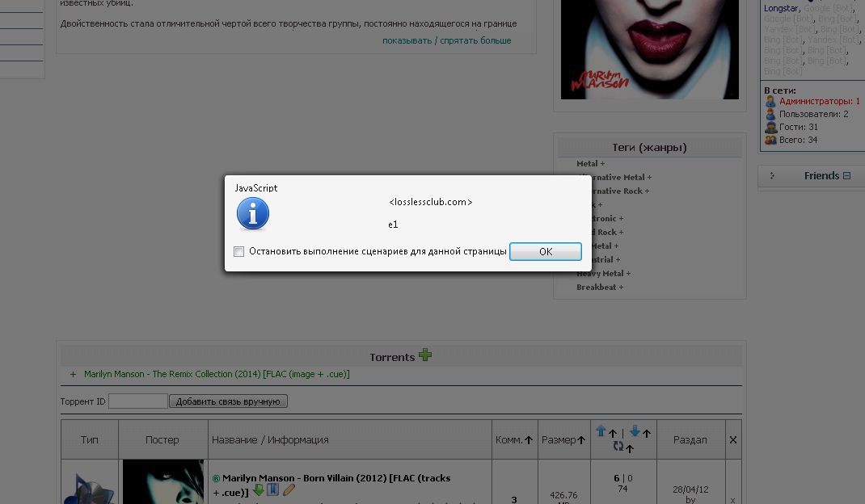This screenshot has height=504, width=865.
Task: Click the blue leechers down-arrow icon
Action: coord(635,431)
